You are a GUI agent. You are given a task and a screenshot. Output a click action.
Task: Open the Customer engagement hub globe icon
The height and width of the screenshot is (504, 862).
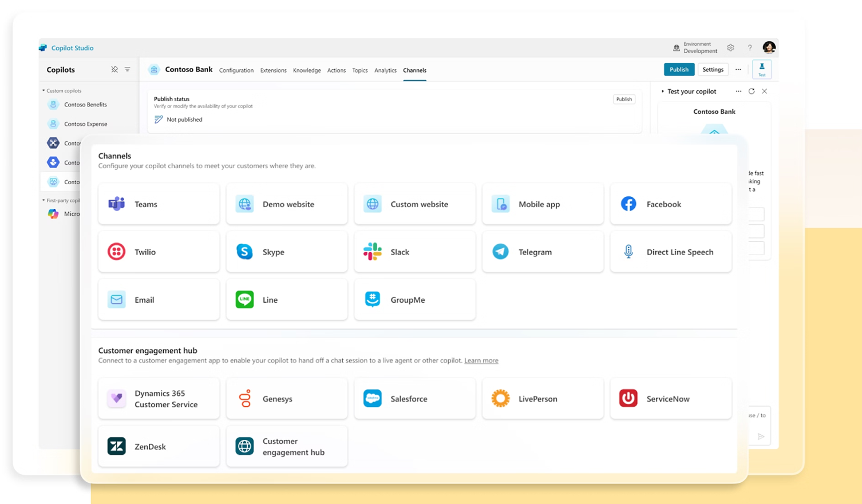pos(244,446)
